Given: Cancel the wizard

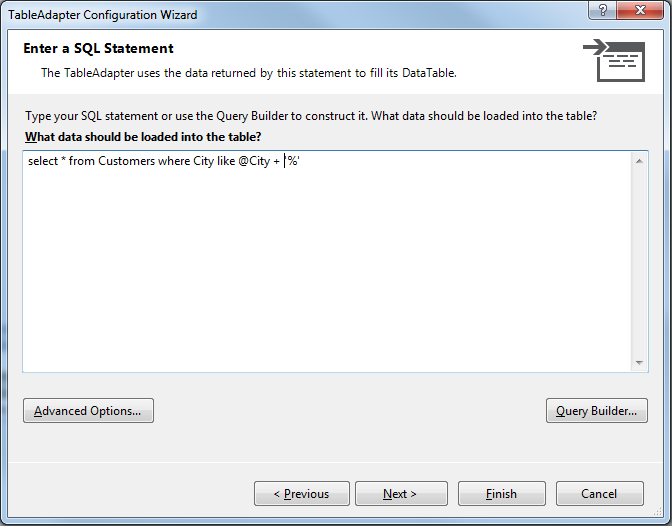Looking at the screenshot, I should click(600, 493).
